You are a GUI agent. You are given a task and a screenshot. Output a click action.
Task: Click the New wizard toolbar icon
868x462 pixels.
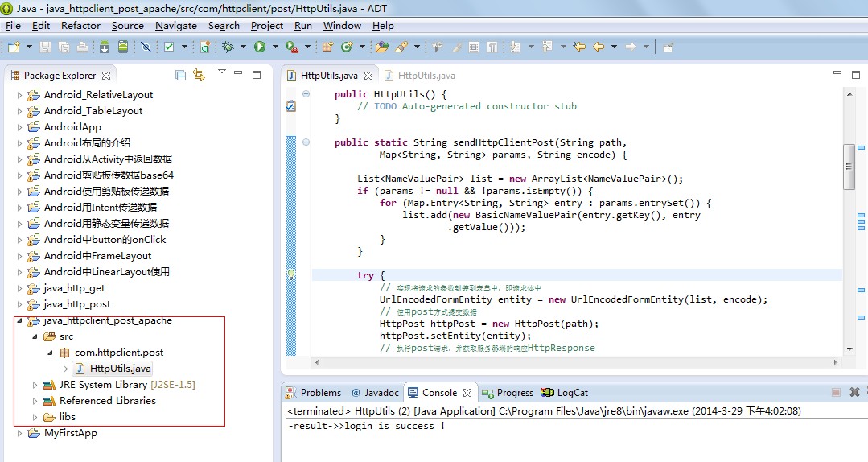(x=14, y=47)
